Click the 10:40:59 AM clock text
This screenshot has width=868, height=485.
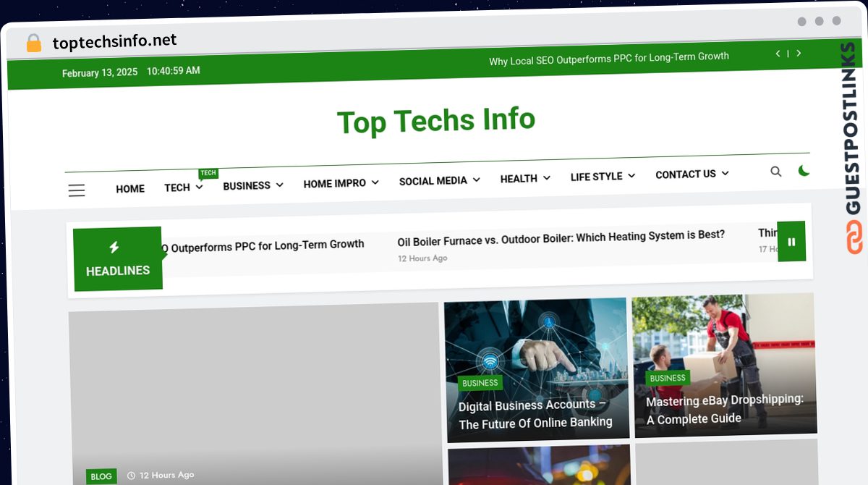click(x=174, y=71)
